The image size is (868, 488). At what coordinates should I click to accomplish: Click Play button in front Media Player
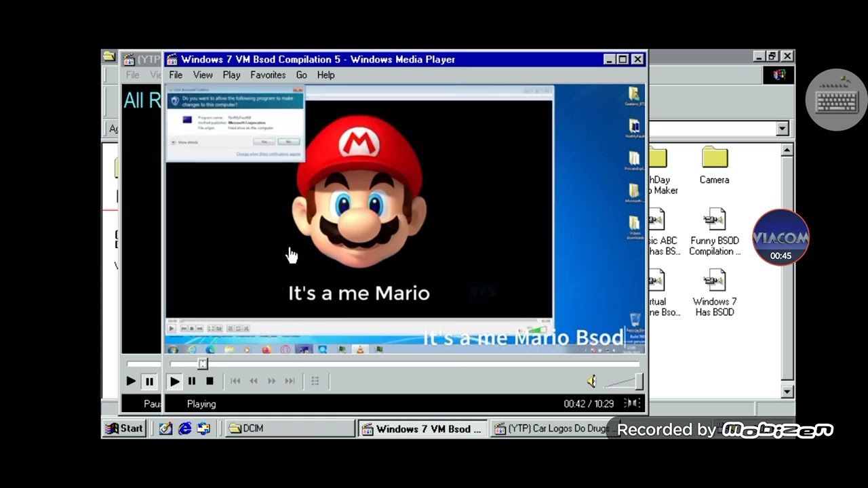pos(174,382)
